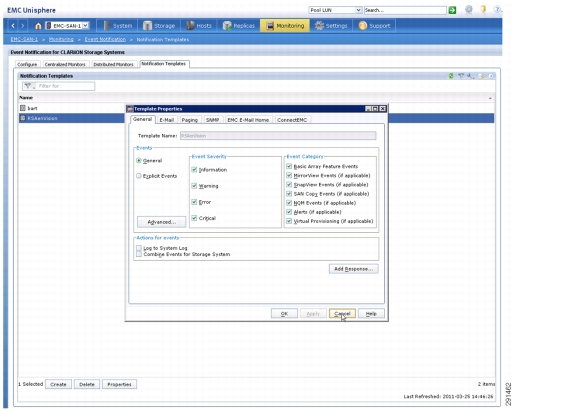Click the Advanced... button

(x=162, y=222)
